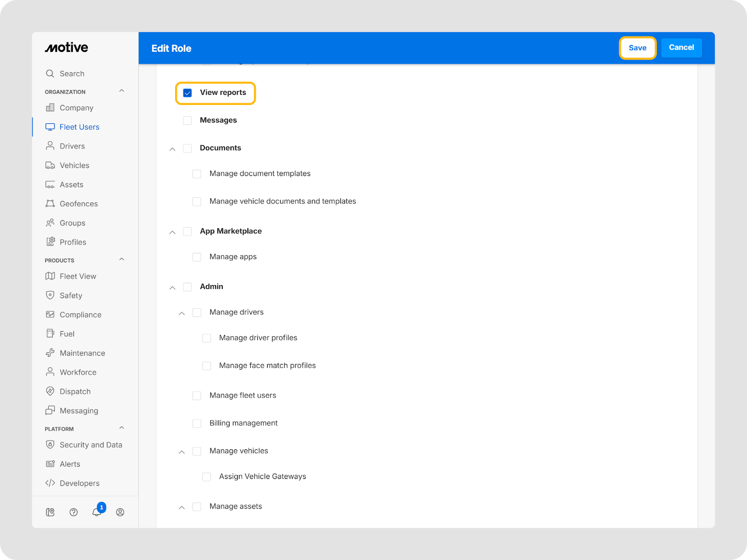Go to Security and Data page

[x=91, y=445]
